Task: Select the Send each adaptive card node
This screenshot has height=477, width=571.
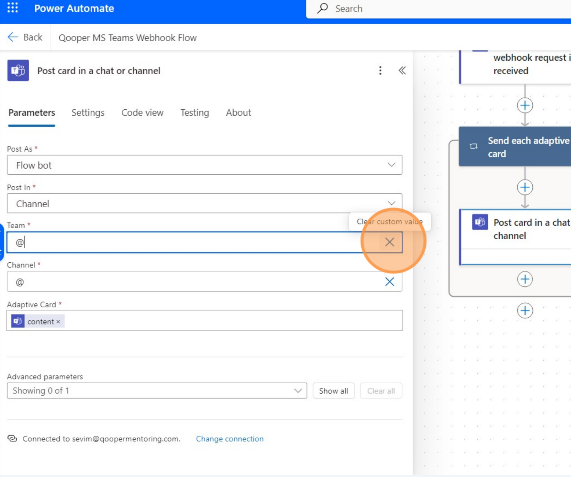Action: click(x=515, y=146)
